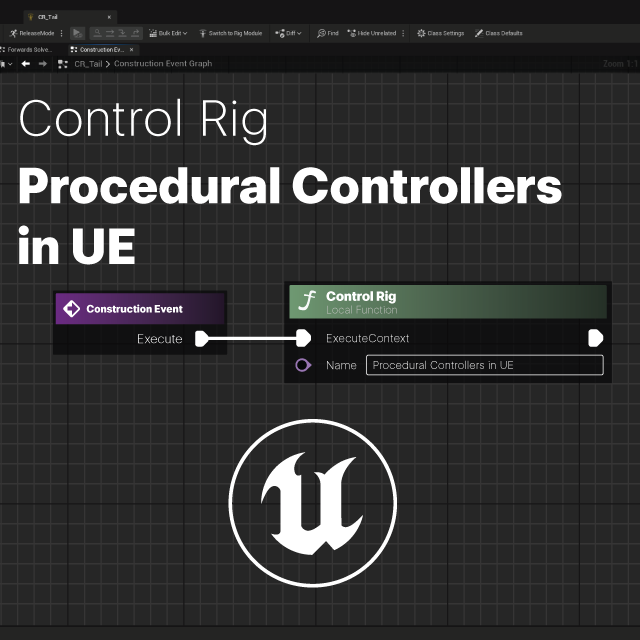Close the Construction Event graph tab

point(131,49)
